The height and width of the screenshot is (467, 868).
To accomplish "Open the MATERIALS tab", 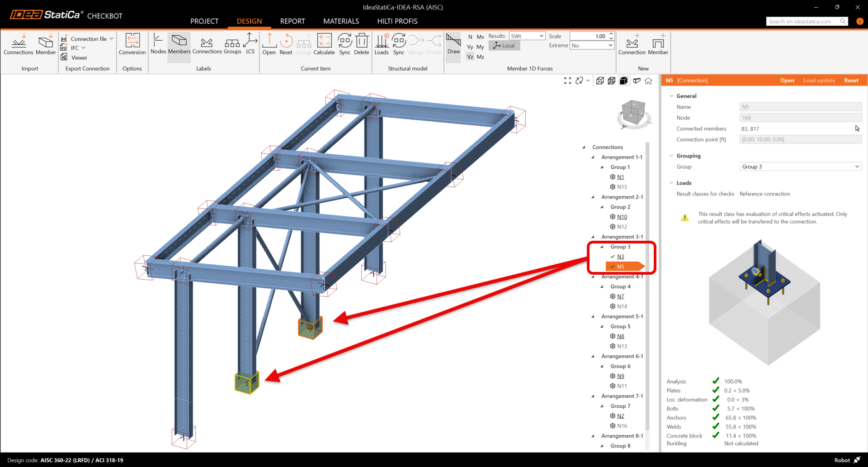I will coord(341,21).
